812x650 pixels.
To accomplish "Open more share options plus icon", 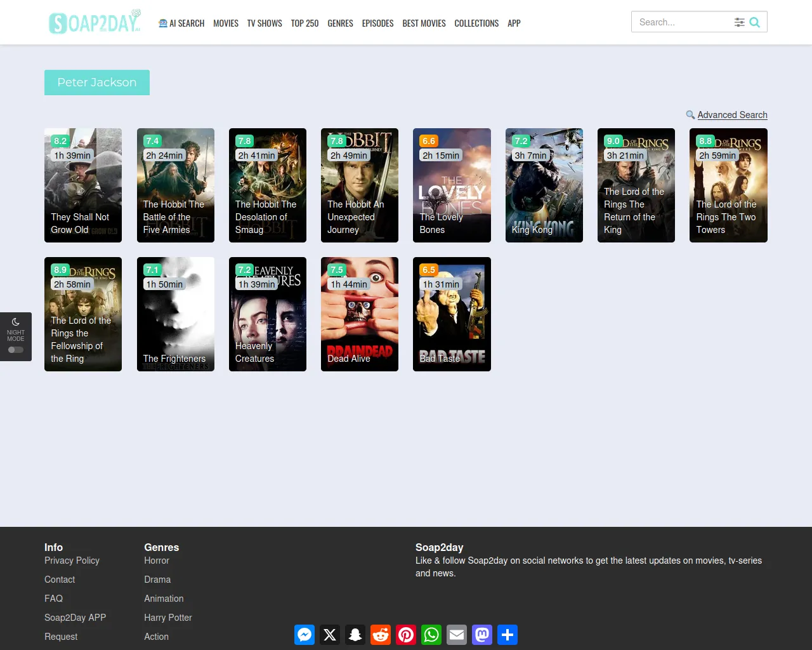I will coord(507,635).
